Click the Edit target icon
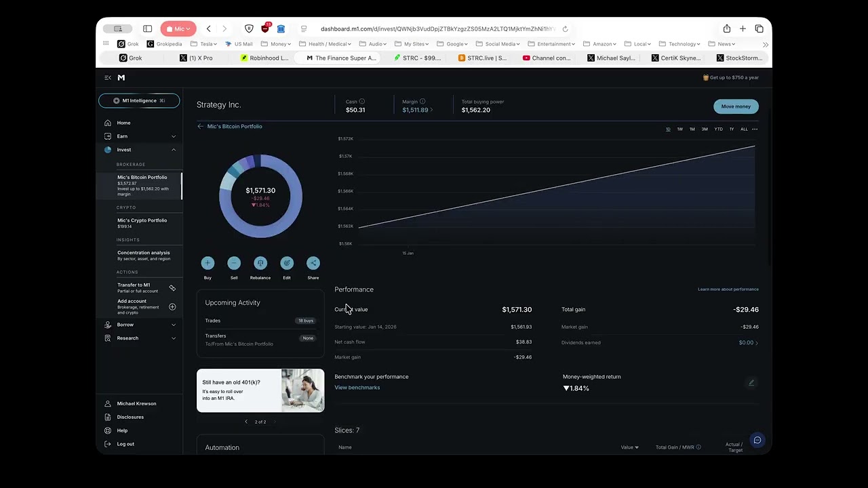This screenshot has height=488, width=868. click(287, 263)
